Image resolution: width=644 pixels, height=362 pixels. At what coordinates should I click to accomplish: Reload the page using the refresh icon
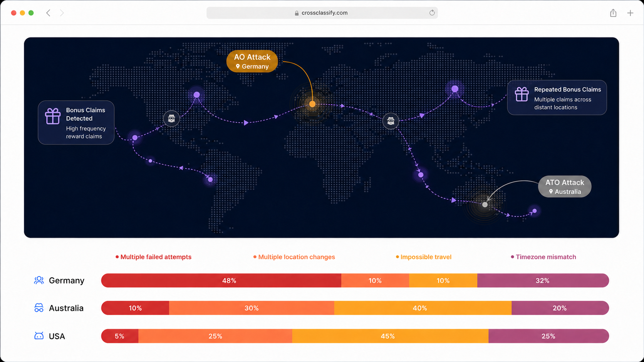coord(432,13)
